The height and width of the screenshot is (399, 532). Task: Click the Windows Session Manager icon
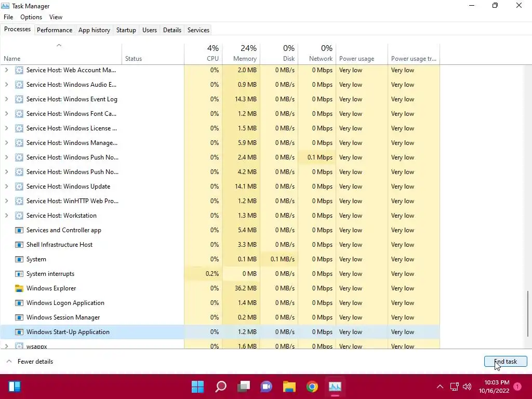[x=19, y=317]
